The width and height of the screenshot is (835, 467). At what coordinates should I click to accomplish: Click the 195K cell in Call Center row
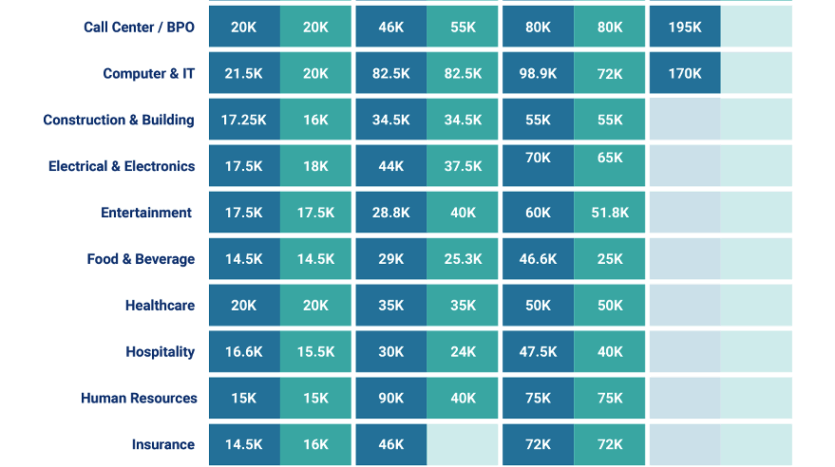pos(685,27)
